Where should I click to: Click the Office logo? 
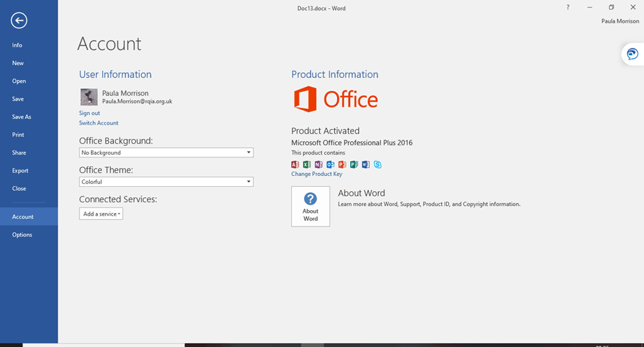point(336,99)
